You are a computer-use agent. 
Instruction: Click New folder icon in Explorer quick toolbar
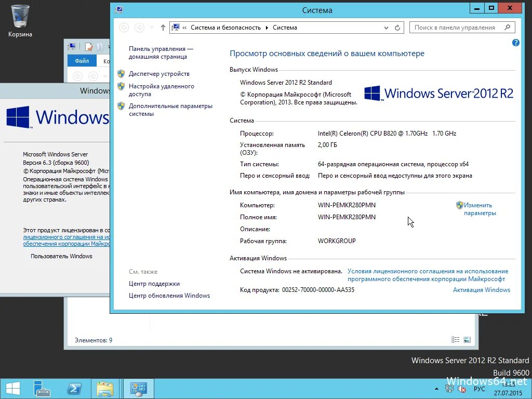click(100, 47)
